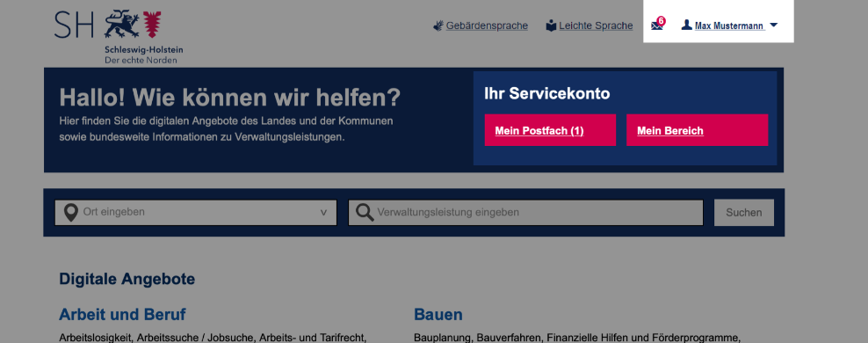Open the mailbox envelope icon with badge 6
The image size is (868, 343).
tap(658, 25)
